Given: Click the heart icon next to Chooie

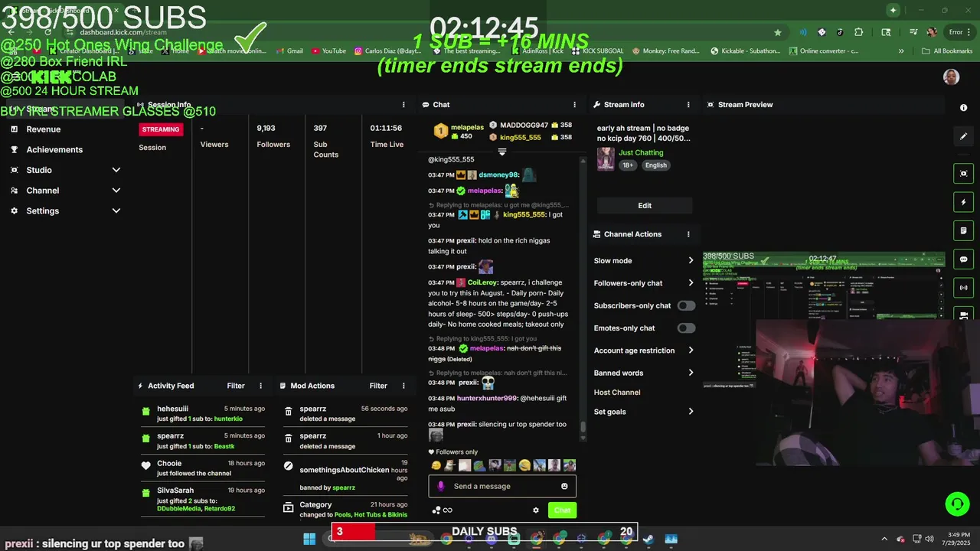Looking at the screenshot, I should [146, 466].
